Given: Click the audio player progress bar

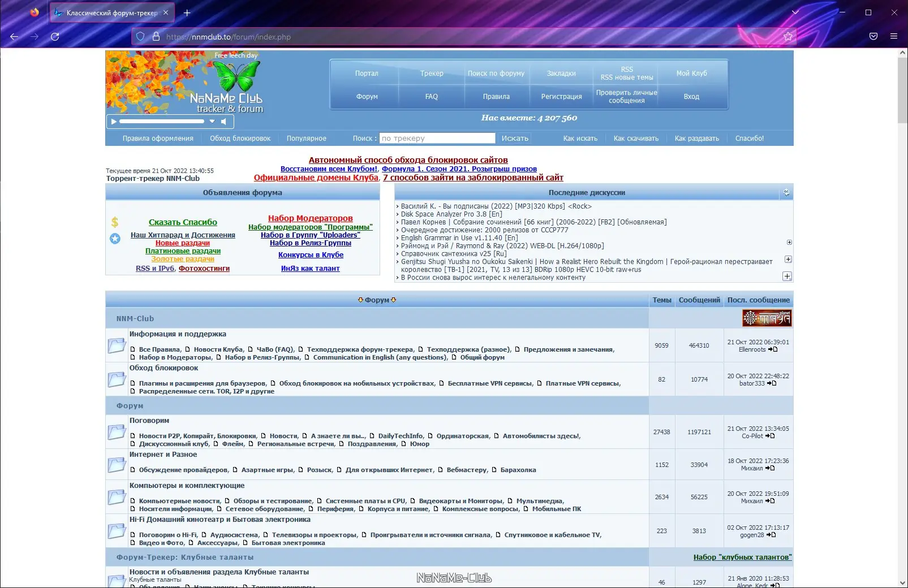Looking at the screenshot, I should pyautogui.click(x=161, y=122).
